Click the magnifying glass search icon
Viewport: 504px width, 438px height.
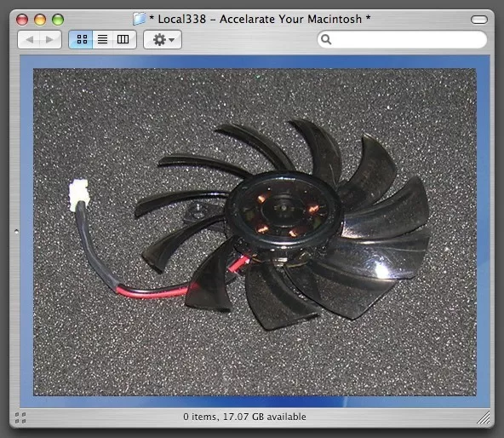tap(326, 39)
